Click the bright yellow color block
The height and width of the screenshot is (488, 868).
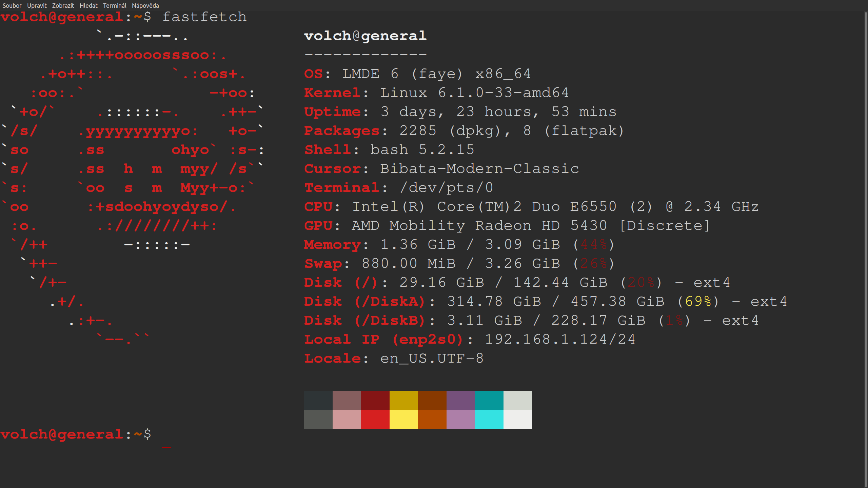(403, 420)
